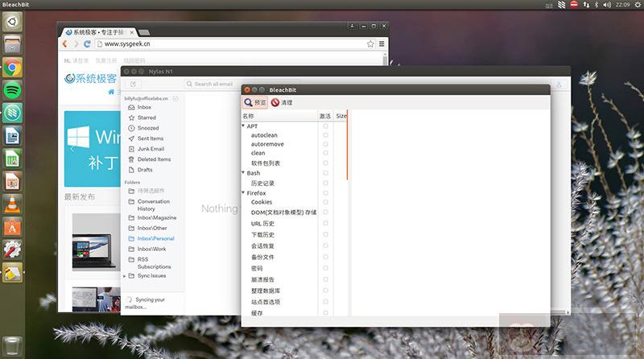Tick the URL 历史 checkbox

[x=325, y=224]
